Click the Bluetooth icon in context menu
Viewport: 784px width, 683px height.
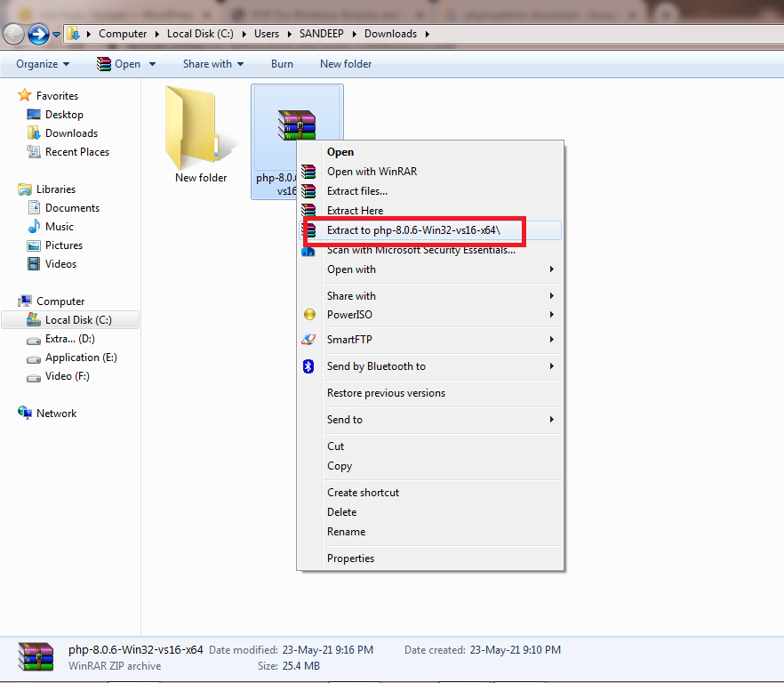309,366
